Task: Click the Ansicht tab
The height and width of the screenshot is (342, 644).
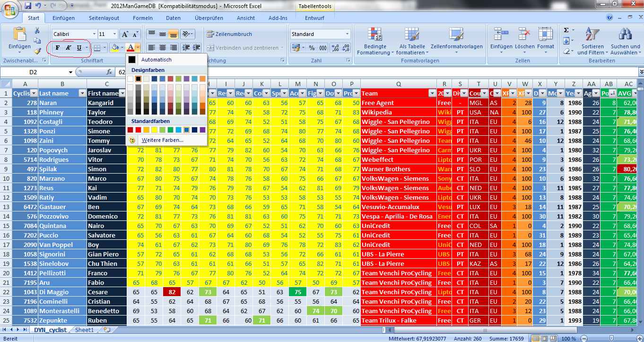Action: pyautogui.click(x=246, y=18)
